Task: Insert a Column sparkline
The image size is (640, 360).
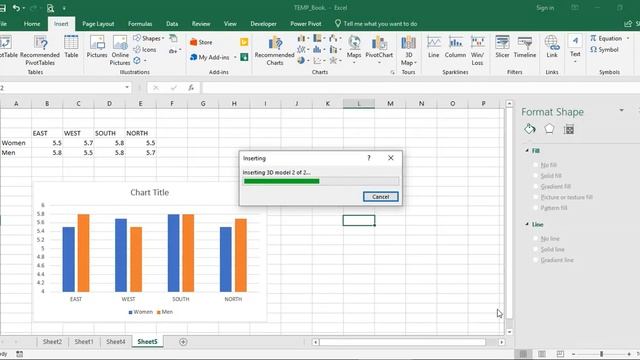Action: click(455, 47)
